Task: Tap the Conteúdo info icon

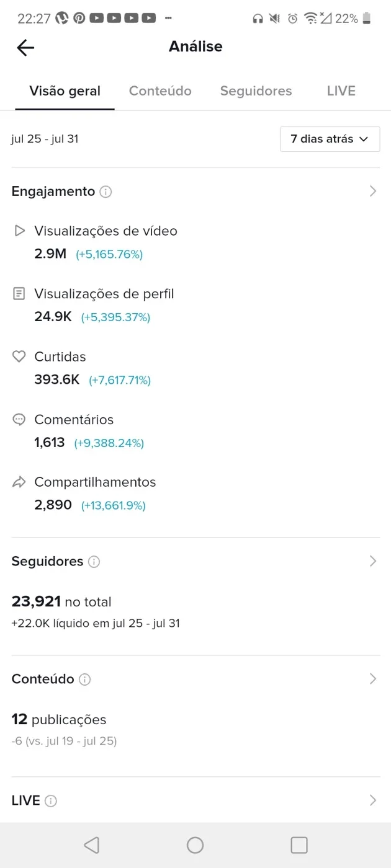Action: click(x=85, y=680)
